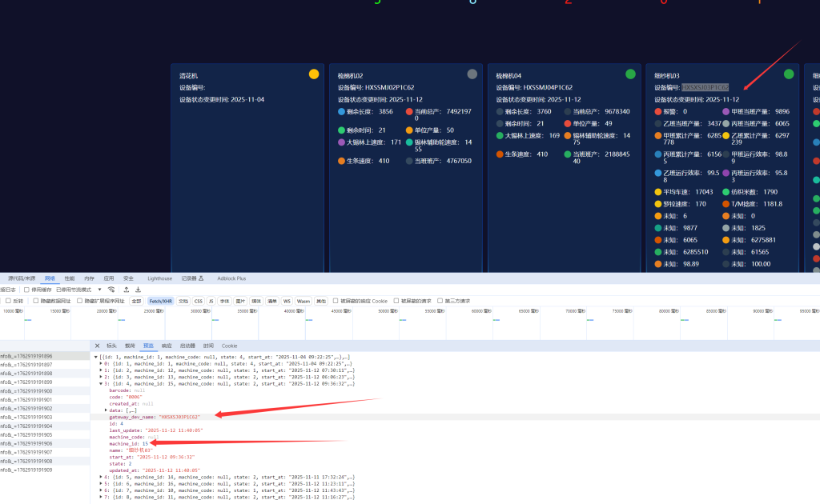Screen dimensions: 820x504
Task: Open the Lighthouse DevTools panel tab
Action: pos(159,278)
